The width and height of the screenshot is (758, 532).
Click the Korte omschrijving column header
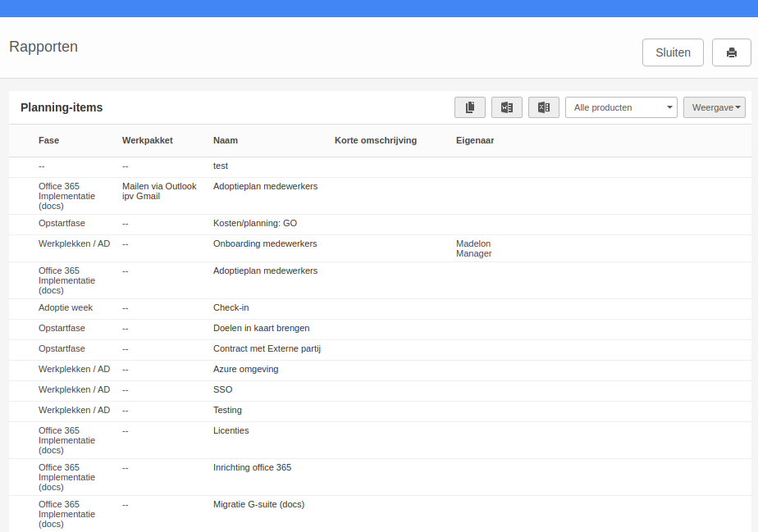376,141
